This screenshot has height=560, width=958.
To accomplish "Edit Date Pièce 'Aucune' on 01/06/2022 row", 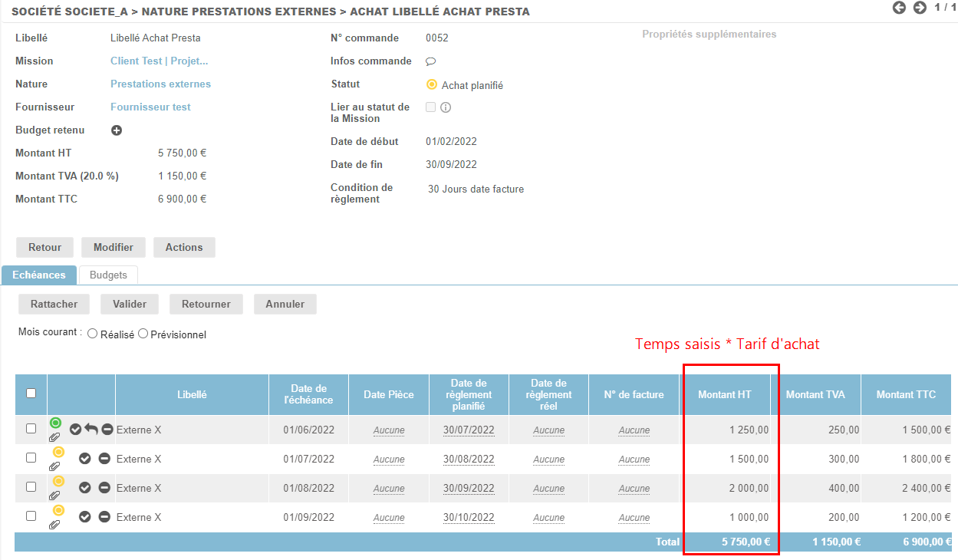I will coord(389,430).
